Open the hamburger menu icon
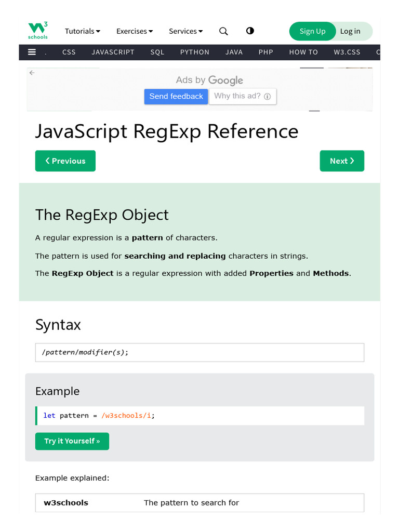Viewport: 399px width, 532px height. pos(32,52)
